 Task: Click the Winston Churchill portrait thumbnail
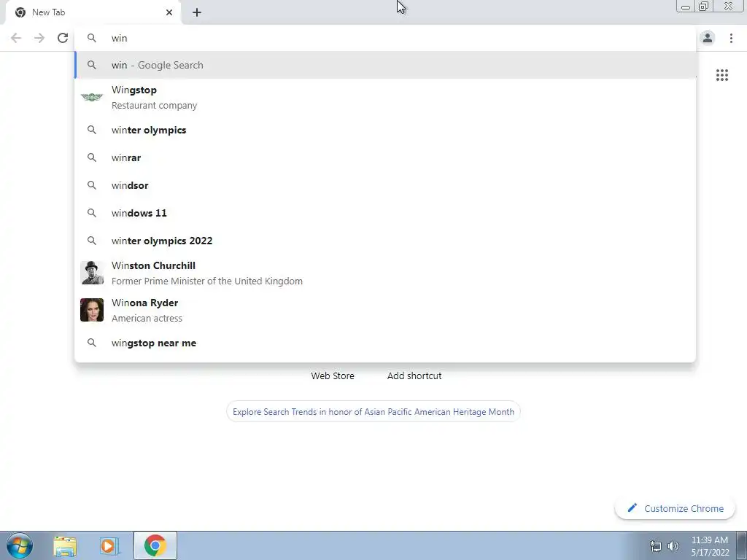point(92,273)
